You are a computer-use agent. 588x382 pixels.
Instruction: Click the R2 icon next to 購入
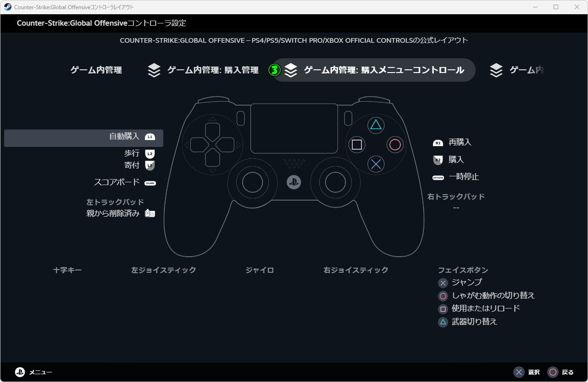pyautogui.click(x=438, y=160)
